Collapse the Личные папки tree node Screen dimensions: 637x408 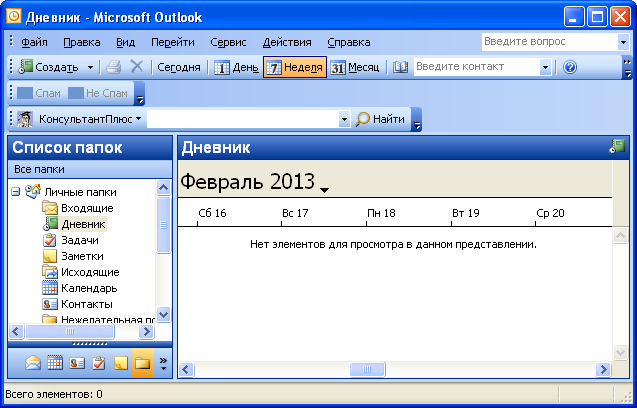click(x=15, y=191)
